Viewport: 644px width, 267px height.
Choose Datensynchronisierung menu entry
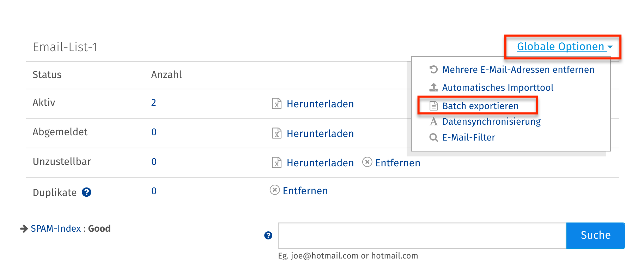pyautogui.click(x=491, y=121)
